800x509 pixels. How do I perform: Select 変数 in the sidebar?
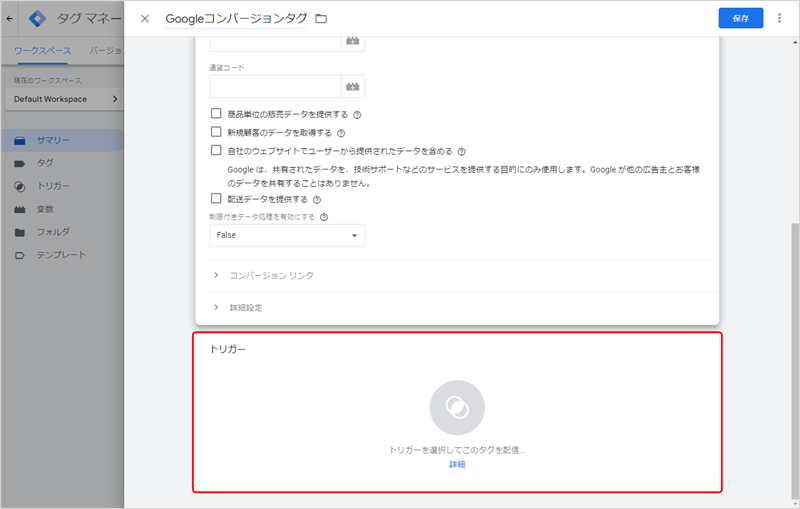pyautogui.click(x=62, y=209)
